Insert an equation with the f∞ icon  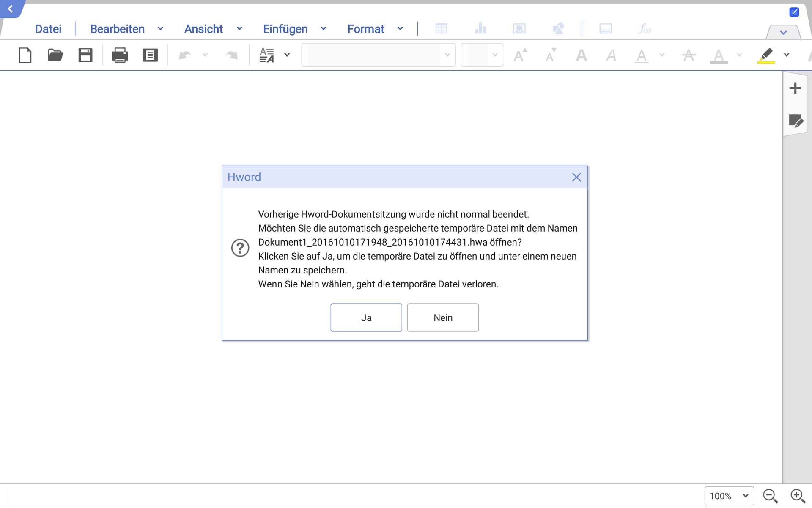645,29
